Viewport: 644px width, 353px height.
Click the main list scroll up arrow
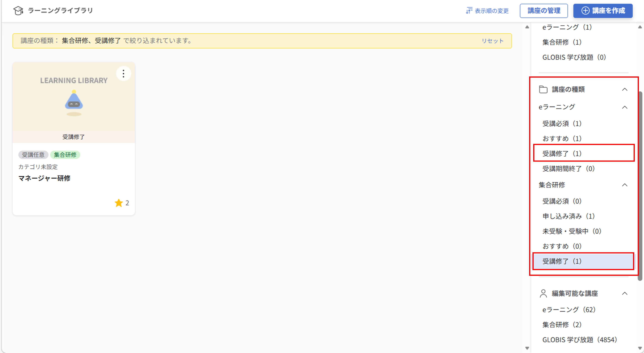[x=527, y=27]
